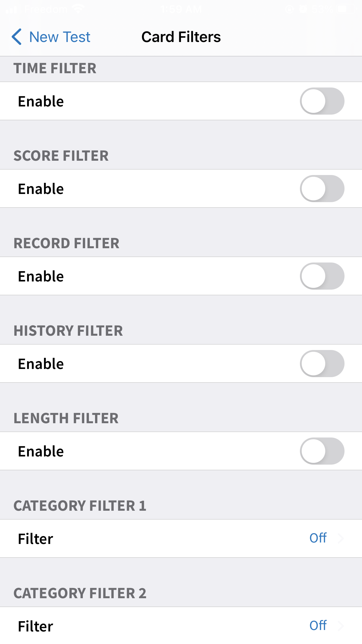Tap the Wi-Fi icon in status bar
The width and height of the screenshot is (362, 644).
coord(78,9)
